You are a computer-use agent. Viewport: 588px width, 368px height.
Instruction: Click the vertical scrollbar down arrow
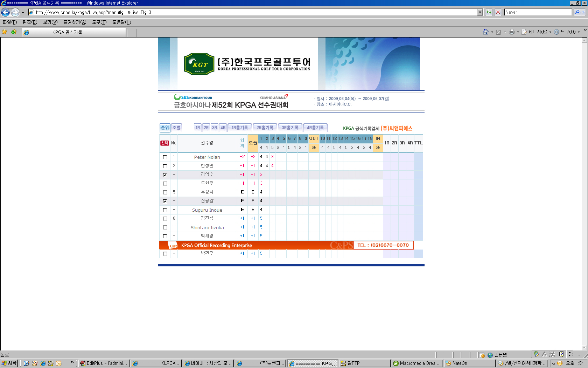click(x=584, y=347)
